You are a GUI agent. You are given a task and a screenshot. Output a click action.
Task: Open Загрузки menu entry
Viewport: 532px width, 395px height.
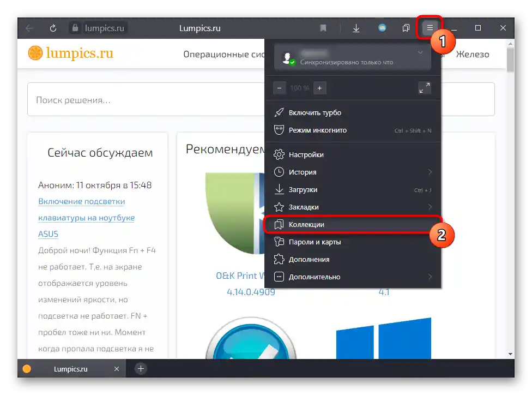click(x=353, y=189)
